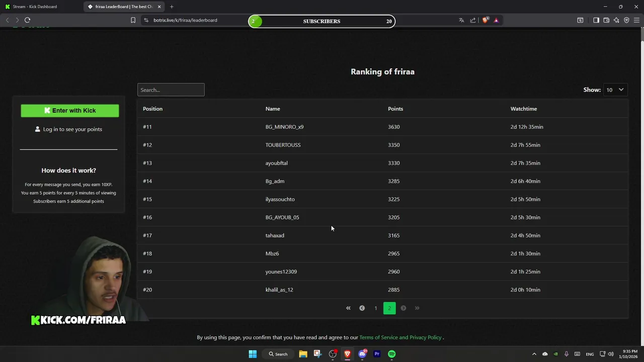Click the browser back arrow

tap(7, 20)
